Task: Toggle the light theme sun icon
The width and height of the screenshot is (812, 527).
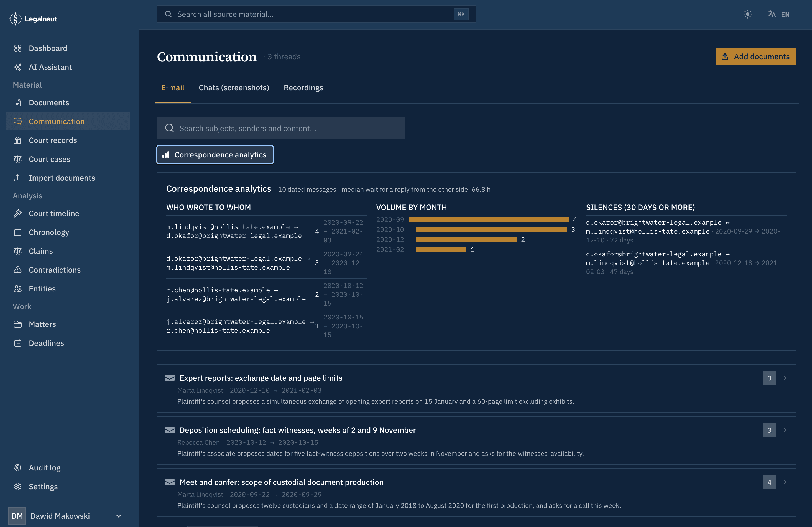Action: point(747,14)
